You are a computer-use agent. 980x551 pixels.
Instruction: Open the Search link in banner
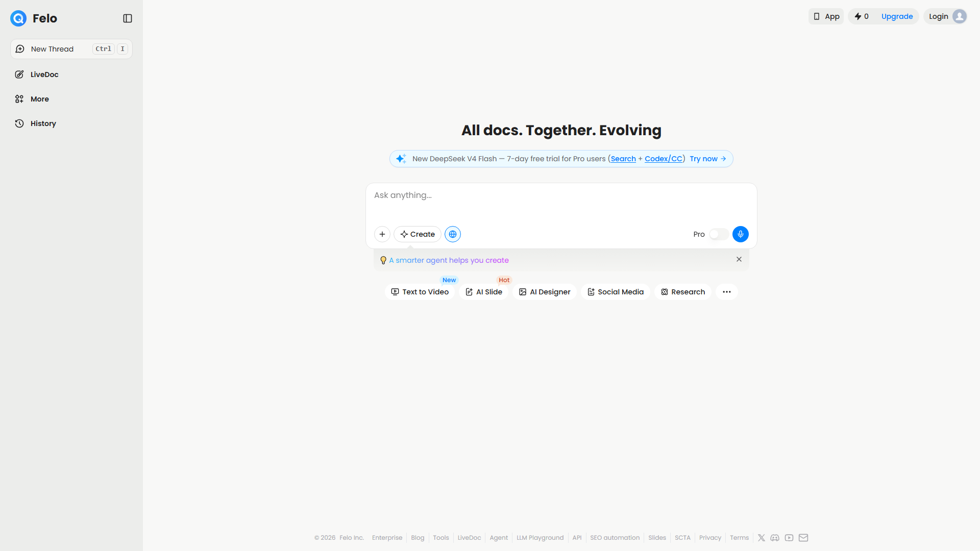[623, 159]
